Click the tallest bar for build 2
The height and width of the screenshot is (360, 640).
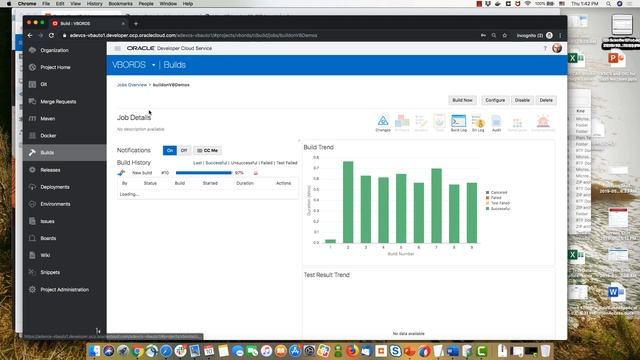(x=348, y=202)
